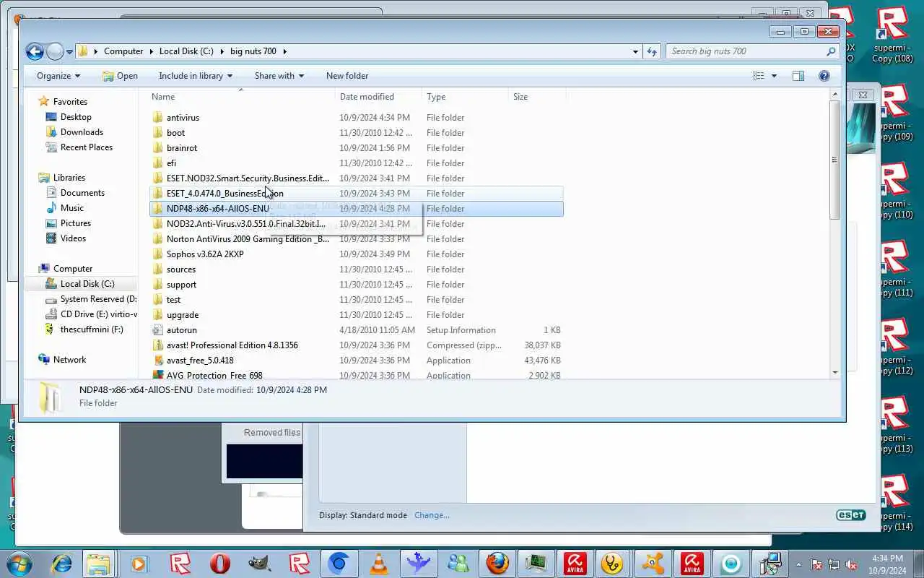Screen dimensions: 924x578
Task: Open Windows Start button
Action: (18, 563)
